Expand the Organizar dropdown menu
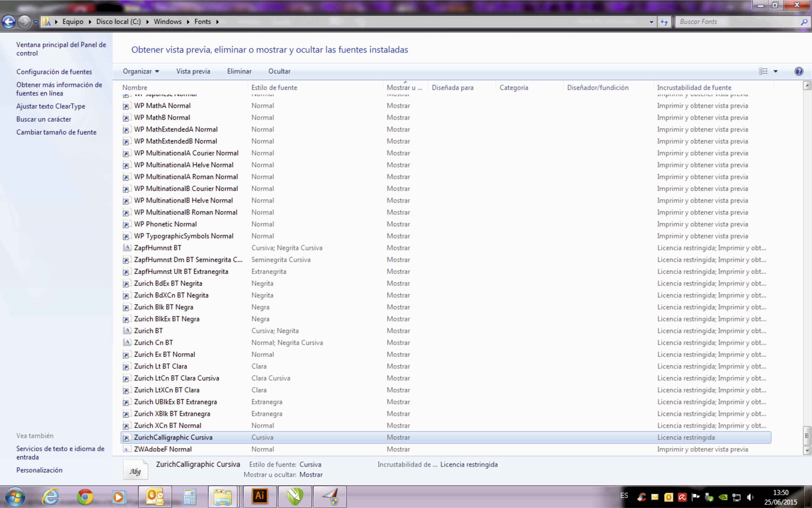Viewport: 812px width, 508px height. 140,71
